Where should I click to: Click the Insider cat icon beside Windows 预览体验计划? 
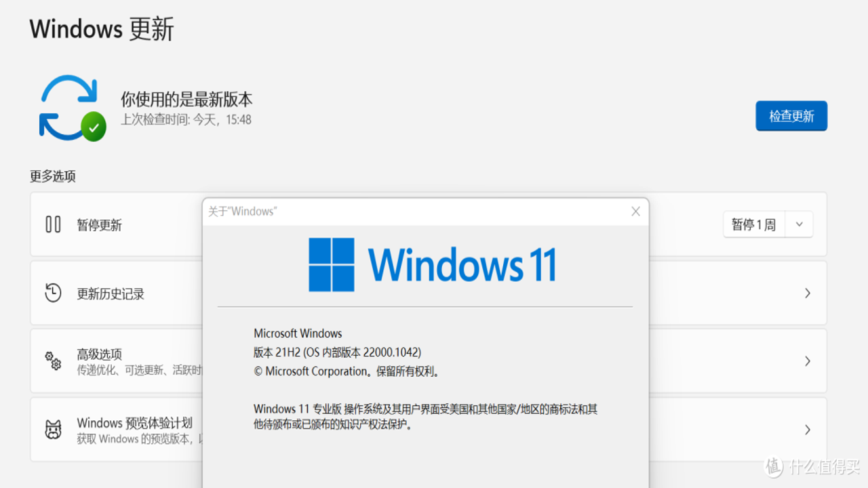pos(53,430)
